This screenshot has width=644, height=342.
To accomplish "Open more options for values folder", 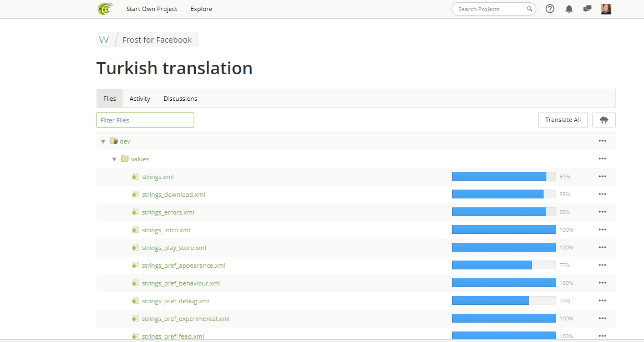I will pyautogui.click(x=602, y=159).
